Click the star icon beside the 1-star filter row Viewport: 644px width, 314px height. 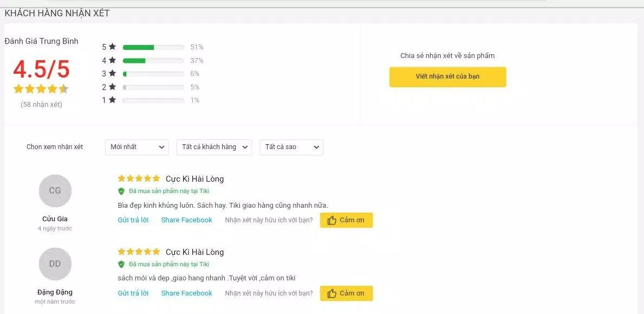coord(112,100)
